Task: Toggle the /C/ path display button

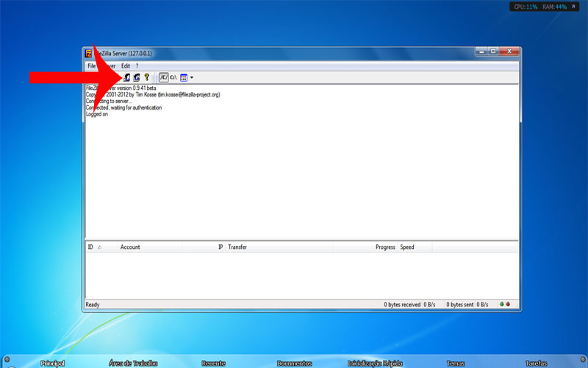Action: 163,77
